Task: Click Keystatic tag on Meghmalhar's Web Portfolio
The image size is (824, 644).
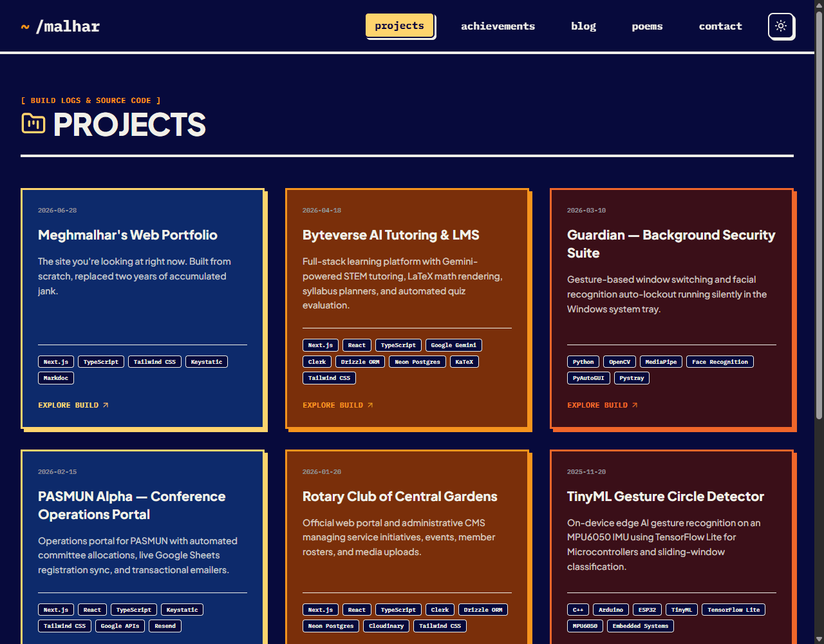Action: point(207,362)
